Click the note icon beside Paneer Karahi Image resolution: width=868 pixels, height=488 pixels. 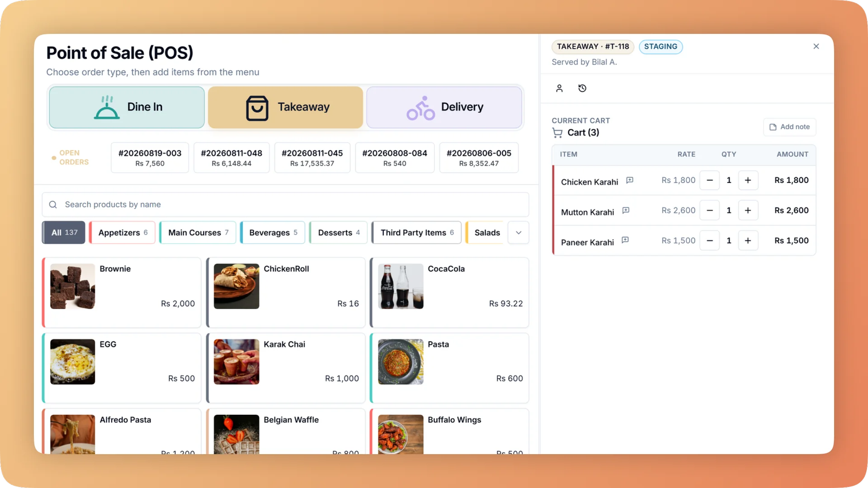[625, 240]
